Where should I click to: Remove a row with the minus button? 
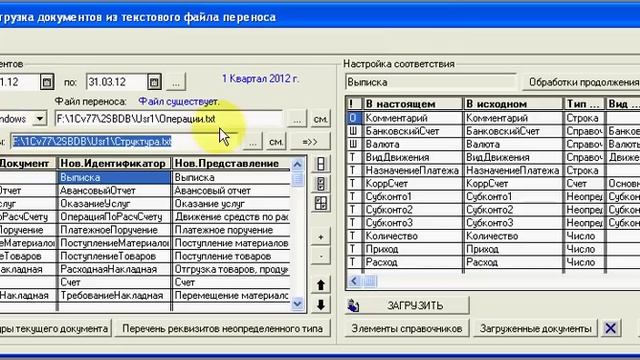(321, 256)
